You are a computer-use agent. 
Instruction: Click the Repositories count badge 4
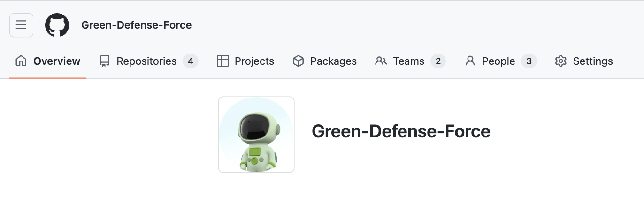pos(190,61)
